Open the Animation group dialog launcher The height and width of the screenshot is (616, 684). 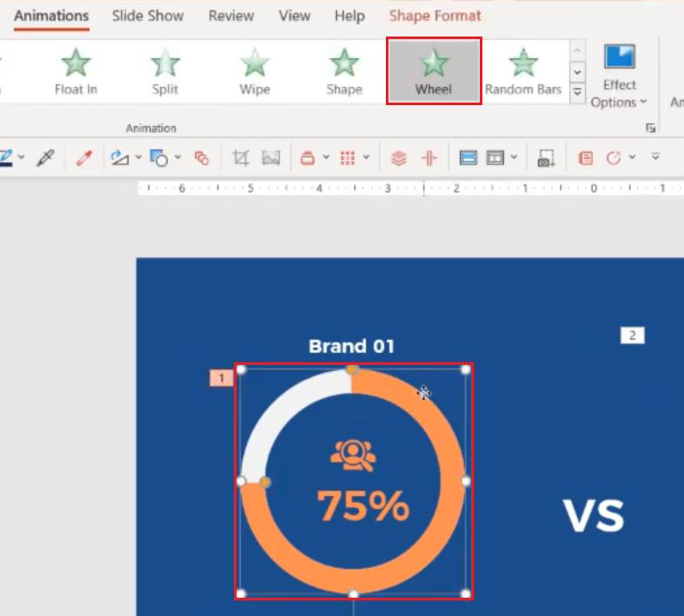(650, 129)
